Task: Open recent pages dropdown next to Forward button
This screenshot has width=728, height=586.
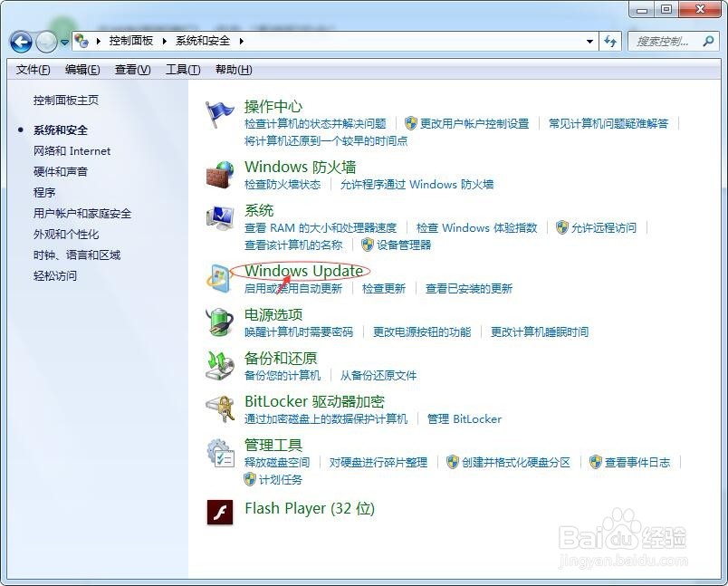Action: click(x=64, y=43)
